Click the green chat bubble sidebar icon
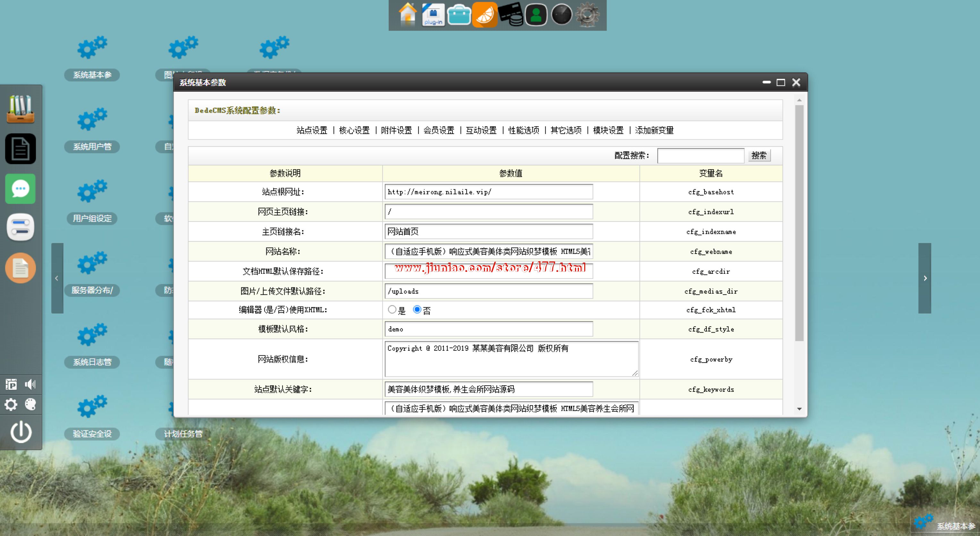 21,189
